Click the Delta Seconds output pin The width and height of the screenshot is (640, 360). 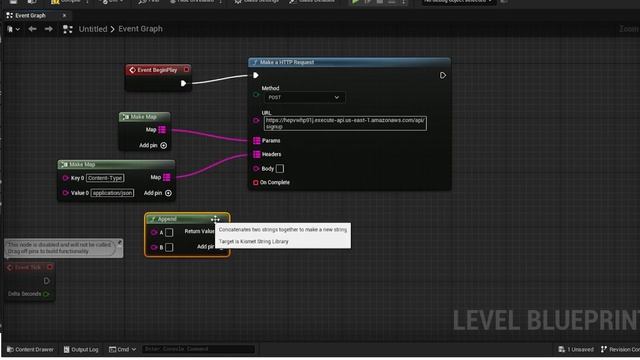point(46,294)
